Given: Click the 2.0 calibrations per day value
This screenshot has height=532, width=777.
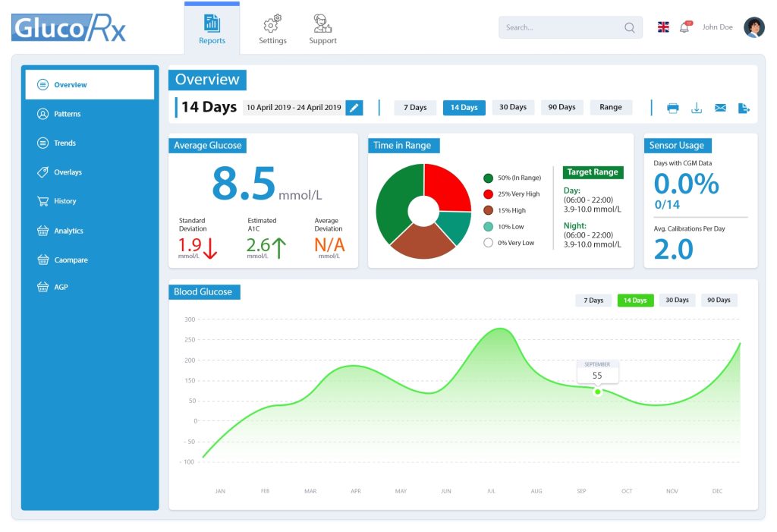Looking at the screenshot, I should pos(674,250).
